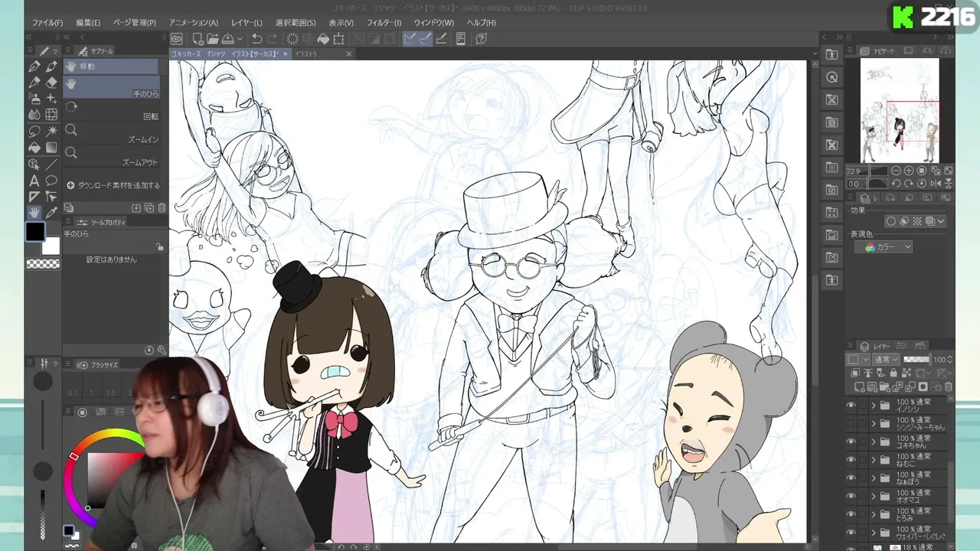The height and width of the screenshot is (551, 980).
Task: Select the balloon tool
Action: [51, 181]
